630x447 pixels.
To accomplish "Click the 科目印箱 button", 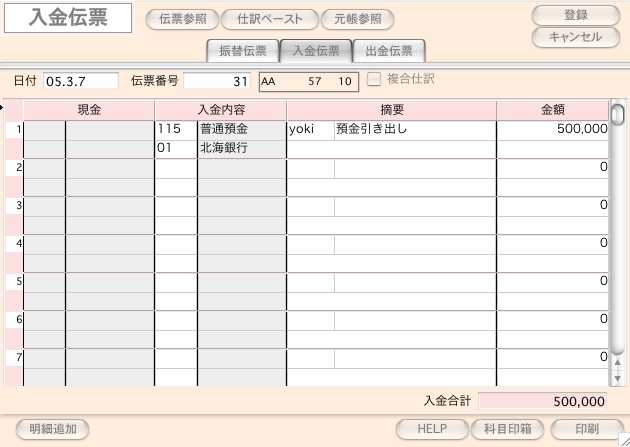I will pyautogui.click(x=506, y=428).
